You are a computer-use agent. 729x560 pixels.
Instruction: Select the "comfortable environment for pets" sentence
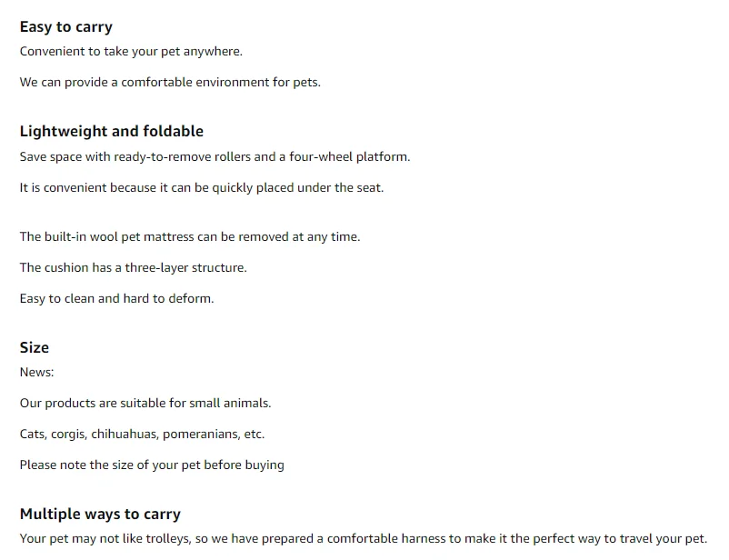pos(170,83)
